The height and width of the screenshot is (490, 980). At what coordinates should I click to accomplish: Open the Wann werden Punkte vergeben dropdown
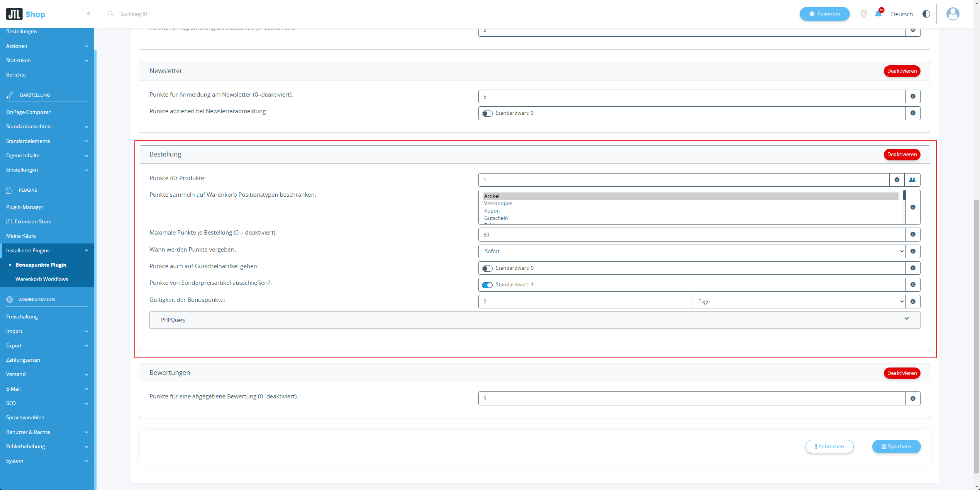(x=692, y=251)
